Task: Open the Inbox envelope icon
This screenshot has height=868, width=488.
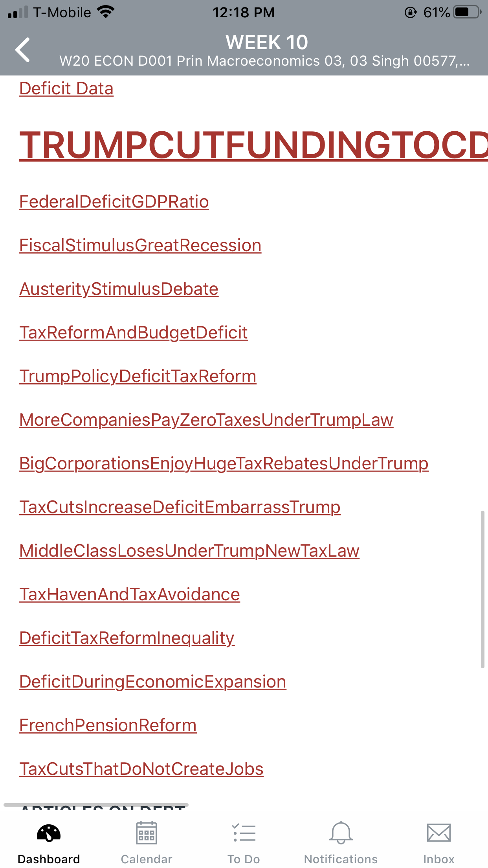Action: [439, 833]
